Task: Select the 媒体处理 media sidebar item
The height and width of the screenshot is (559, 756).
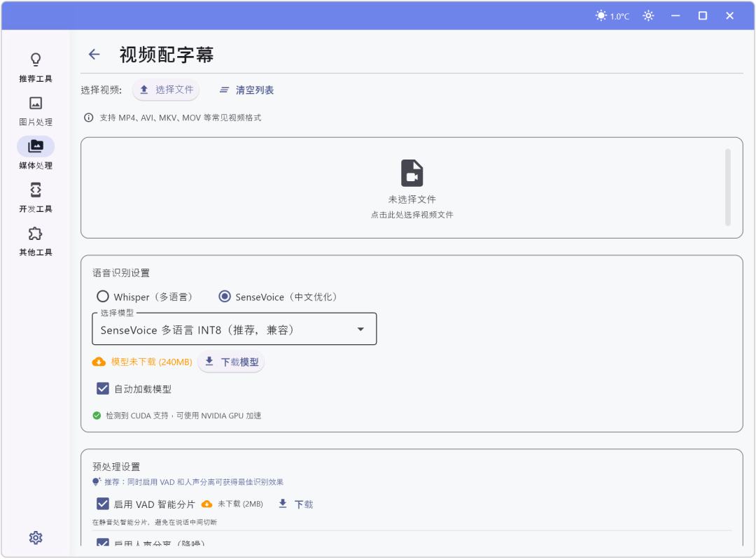Action: 36,154
